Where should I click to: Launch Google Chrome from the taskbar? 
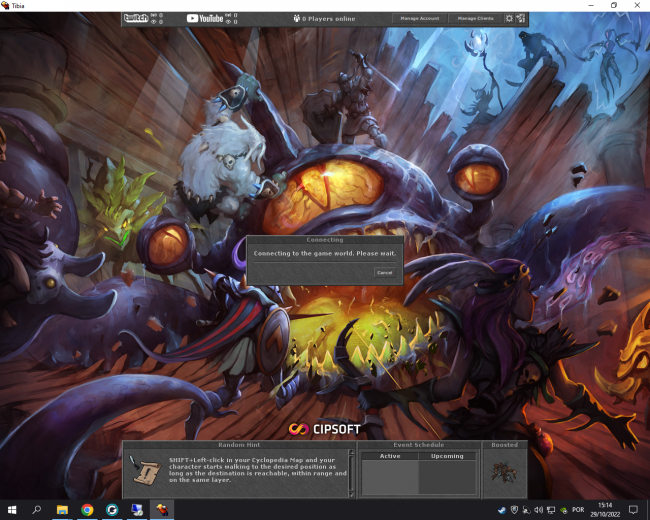tap(87, 510)
